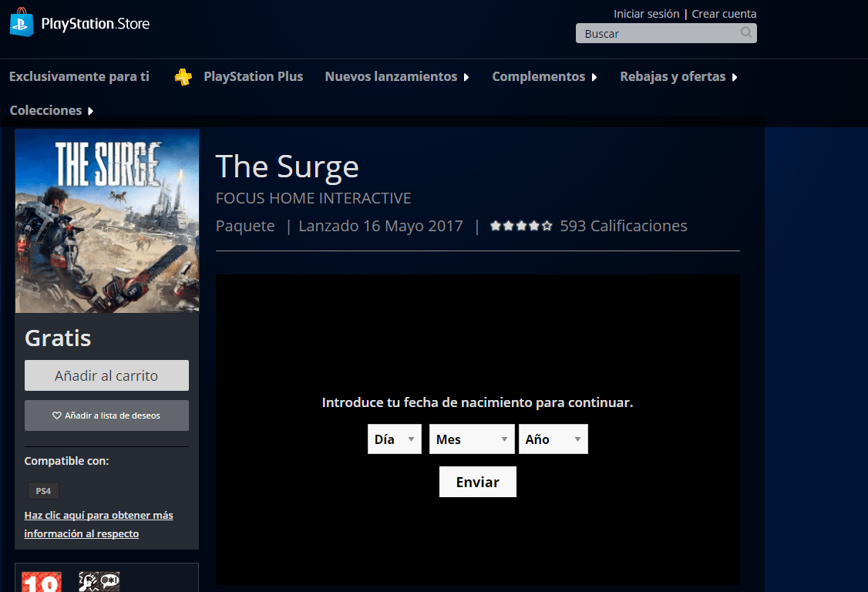
Task: Click the Enviar button
Action: [478, 482]
